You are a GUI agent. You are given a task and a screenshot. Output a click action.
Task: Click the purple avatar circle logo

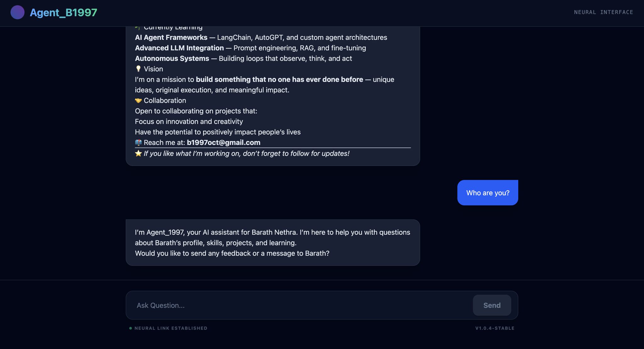(18, 12)
